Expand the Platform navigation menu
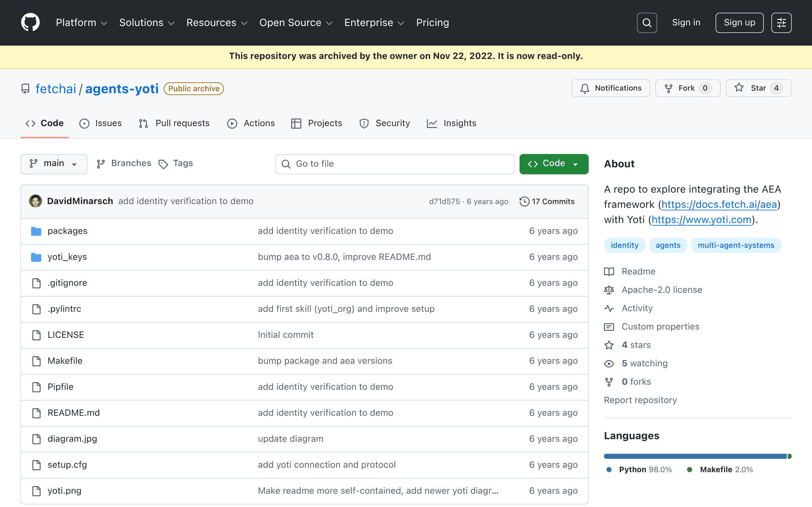The height and width of the screenshot is (507, 812). pyautogui.click(x=81, y=22)
